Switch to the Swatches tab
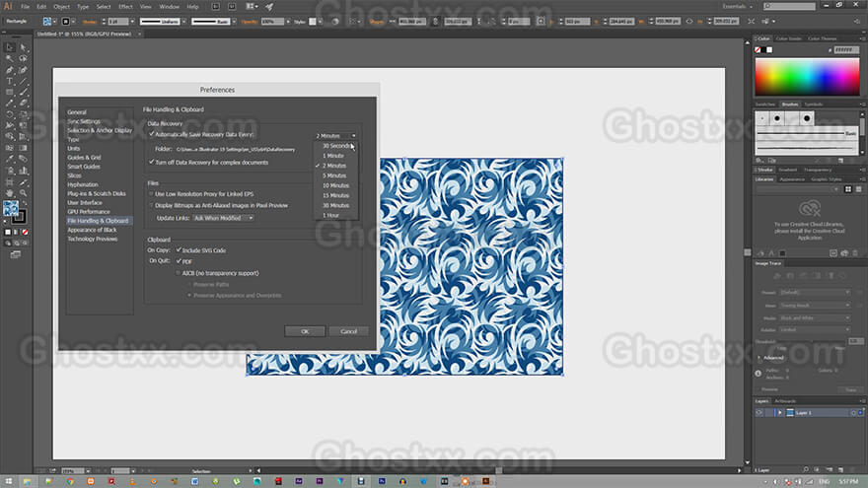868x488 pixels. point(765,105)
